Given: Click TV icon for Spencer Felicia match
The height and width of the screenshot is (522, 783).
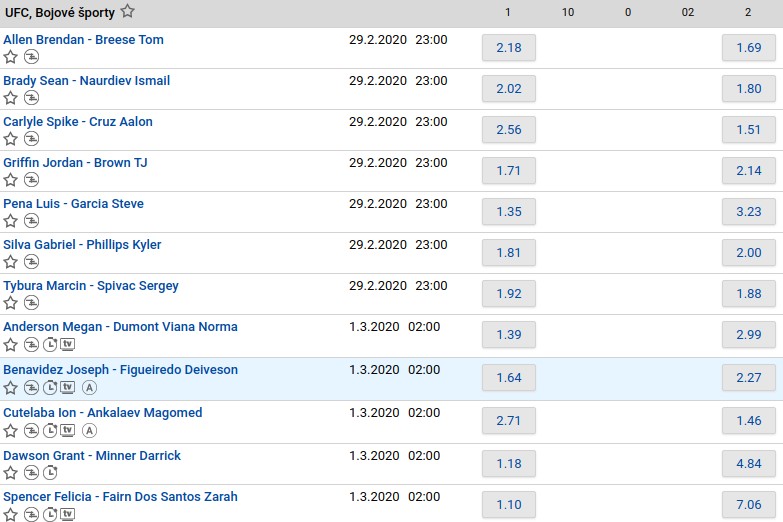Looking at the screenshot, I should (68, 515).
